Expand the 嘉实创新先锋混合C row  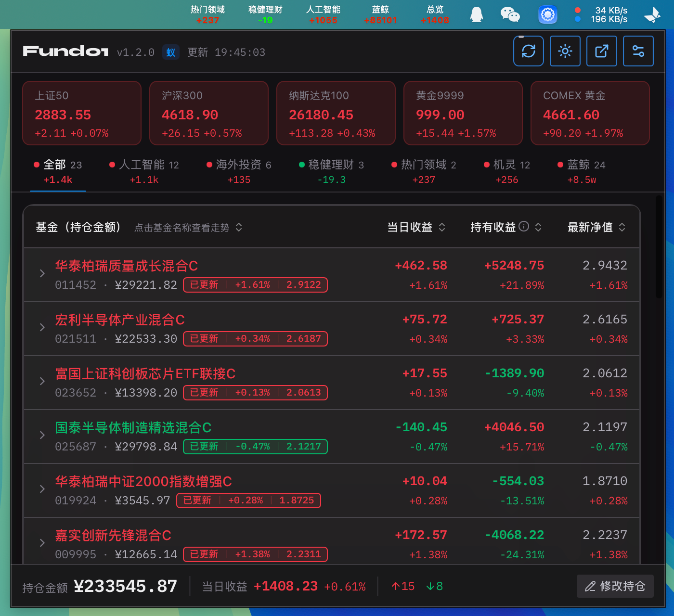pos(42,543)
